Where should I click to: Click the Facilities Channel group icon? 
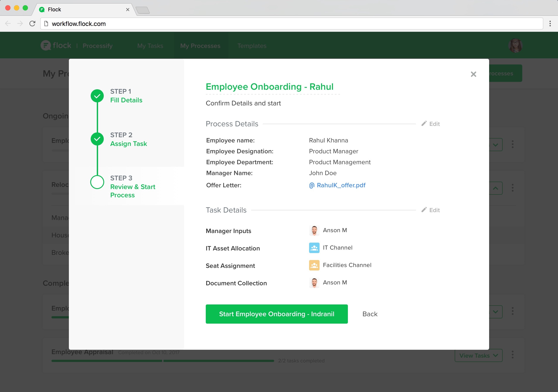pos(314,265)
